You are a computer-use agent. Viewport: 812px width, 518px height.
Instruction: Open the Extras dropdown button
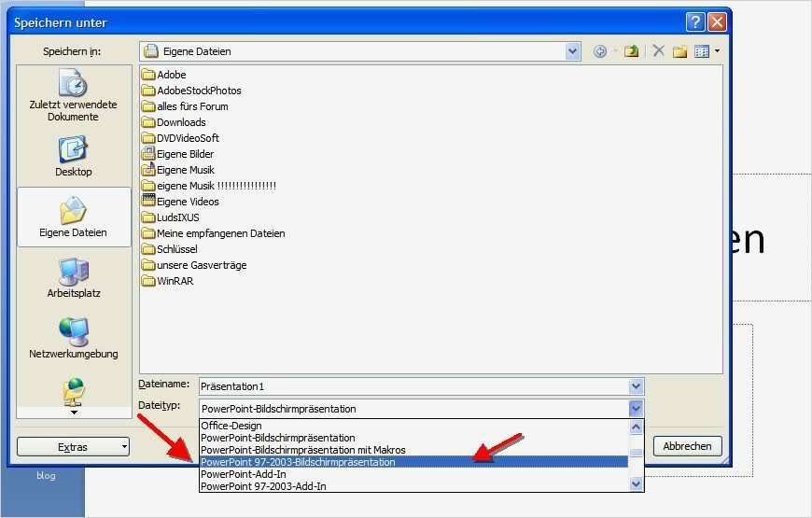pyautogui.click(x=73, y=446)
